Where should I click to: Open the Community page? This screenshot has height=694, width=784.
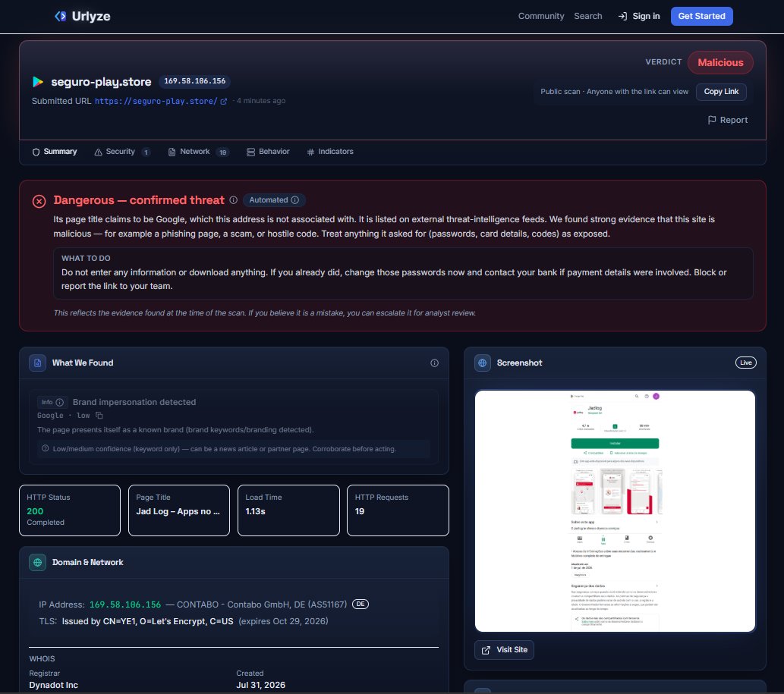(x=541, y=16)
